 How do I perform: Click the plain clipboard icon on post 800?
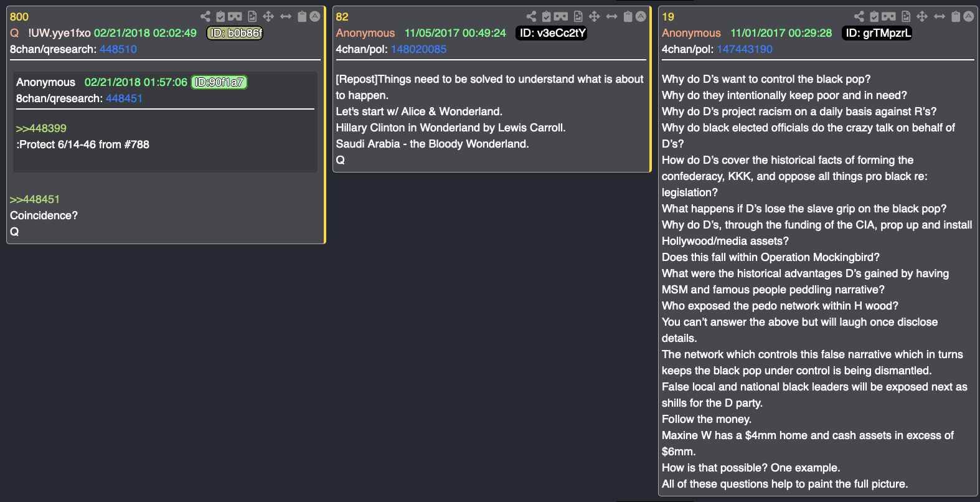tap(302, 17)
